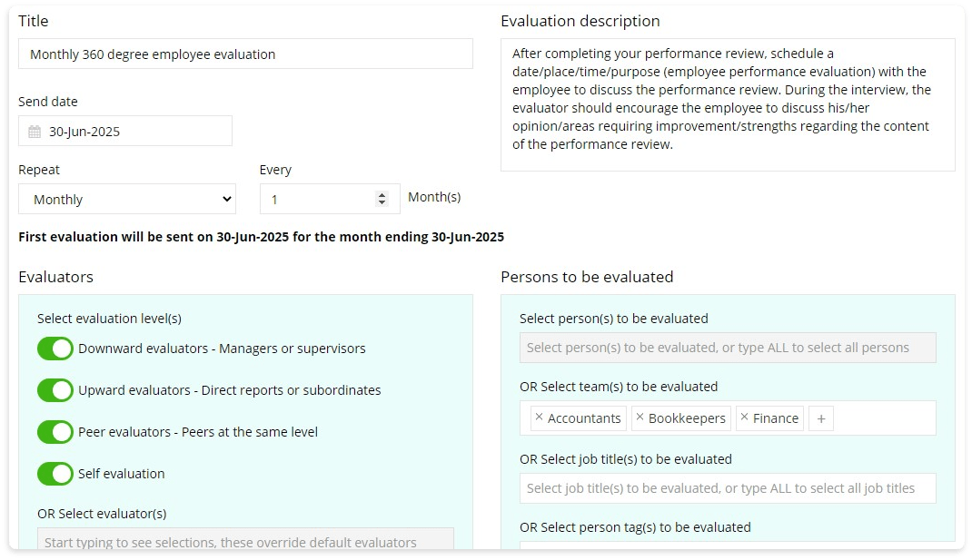Image resolution: width=972 pixels, height=560 pixels.
Task: Click the Evaluation description text area
Action: 727,104
